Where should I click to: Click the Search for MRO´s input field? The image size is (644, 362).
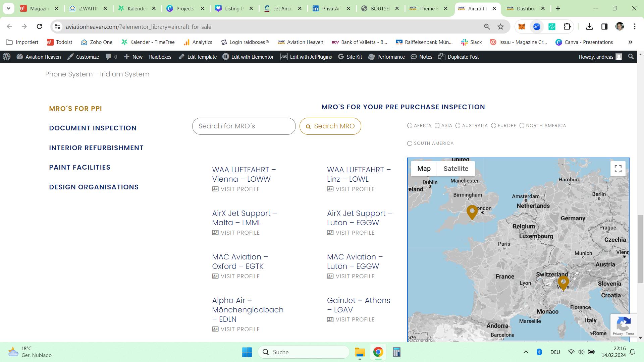[x=244, y=126]
